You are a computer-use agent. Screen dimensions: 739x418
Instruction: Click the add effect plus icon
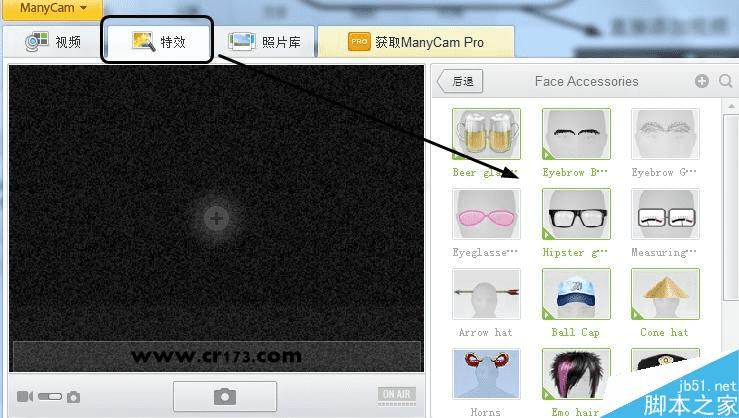[x=702, y=81]
